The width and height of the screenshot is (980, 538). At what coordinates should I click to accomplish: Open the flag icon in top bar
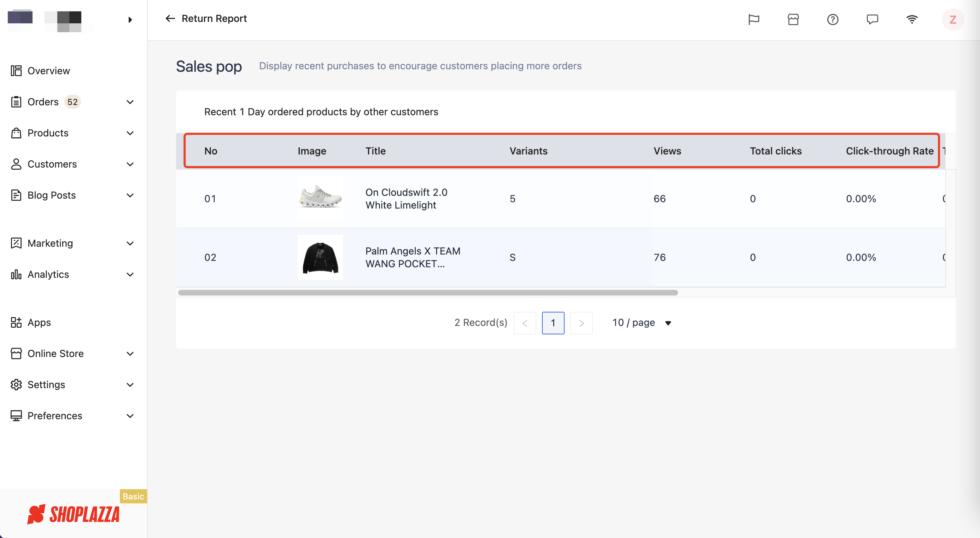coord(754,19)
